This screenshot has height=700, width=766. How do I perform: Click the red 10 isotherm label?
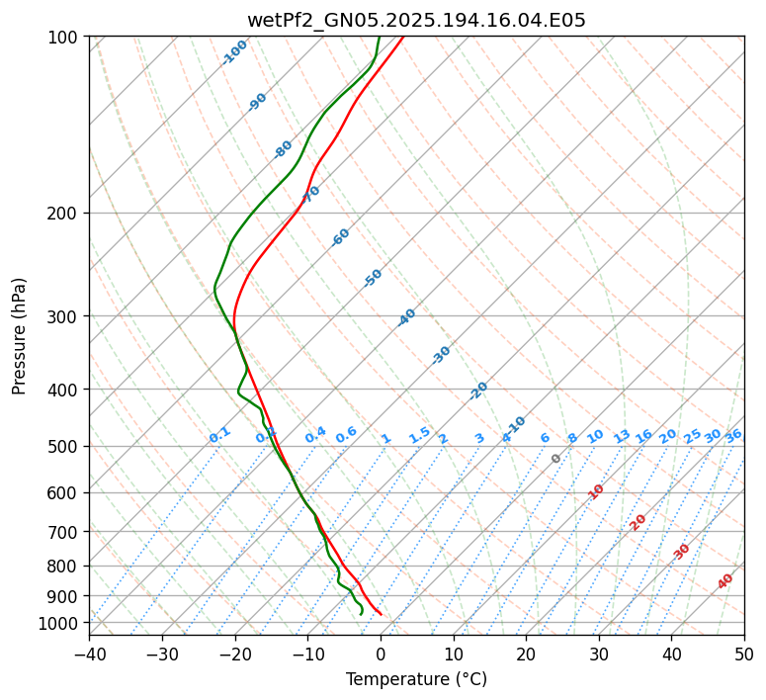pyautogui.click(x=595, y=491)
